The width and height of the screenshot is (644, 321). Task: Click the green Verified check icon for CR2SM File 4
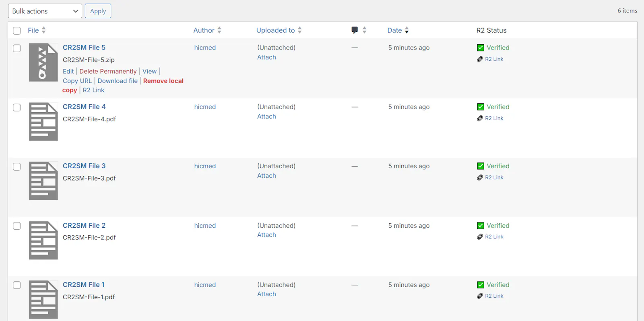click(x=481, y=107)
